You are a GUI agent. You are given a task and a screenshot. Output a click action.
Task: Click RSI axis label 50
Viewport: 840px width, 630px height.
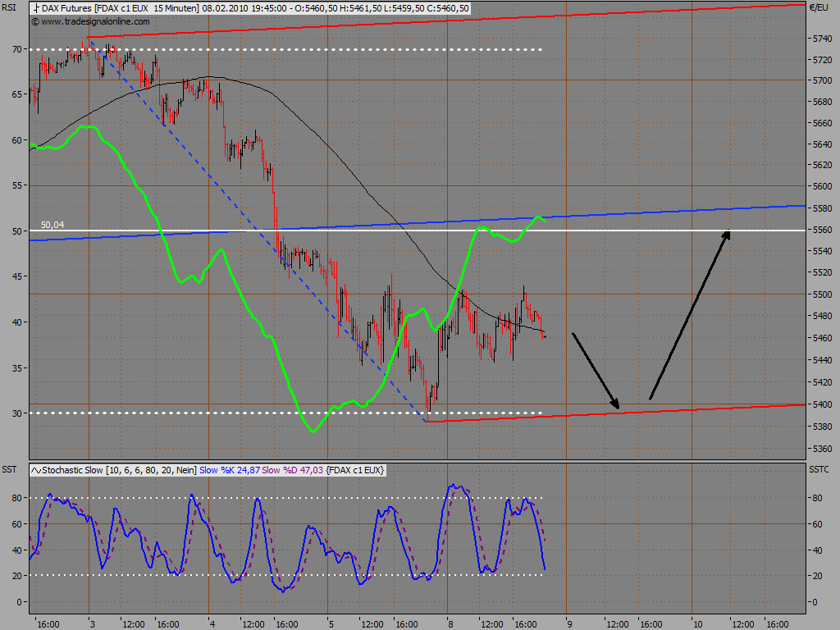[17, 231]
